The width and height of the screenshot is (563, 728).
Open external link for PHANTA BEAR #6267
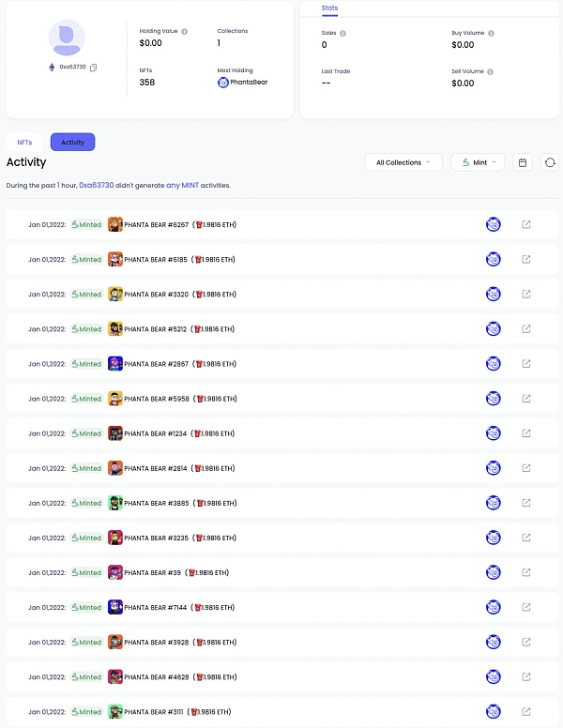[x=526, y=224]
